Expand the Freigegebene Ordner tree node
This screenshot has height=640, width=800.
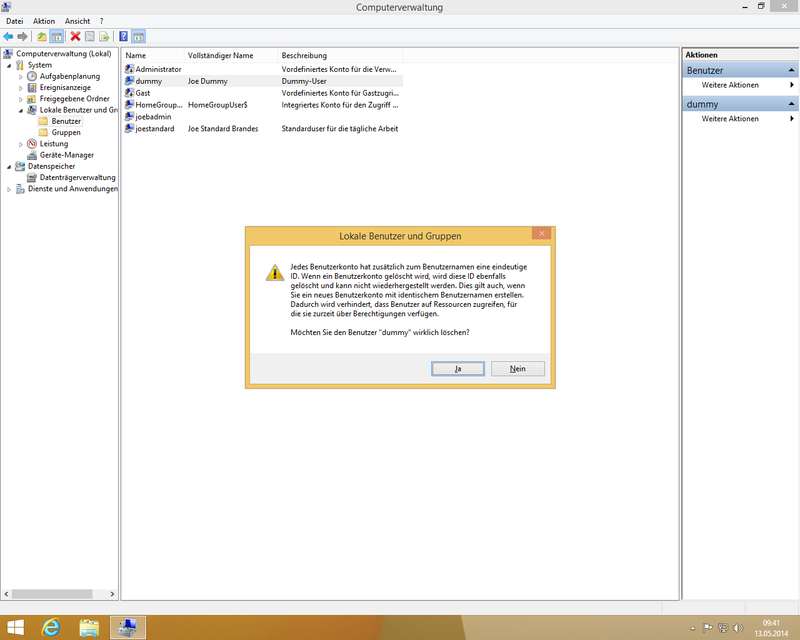(x=21, y=99)
